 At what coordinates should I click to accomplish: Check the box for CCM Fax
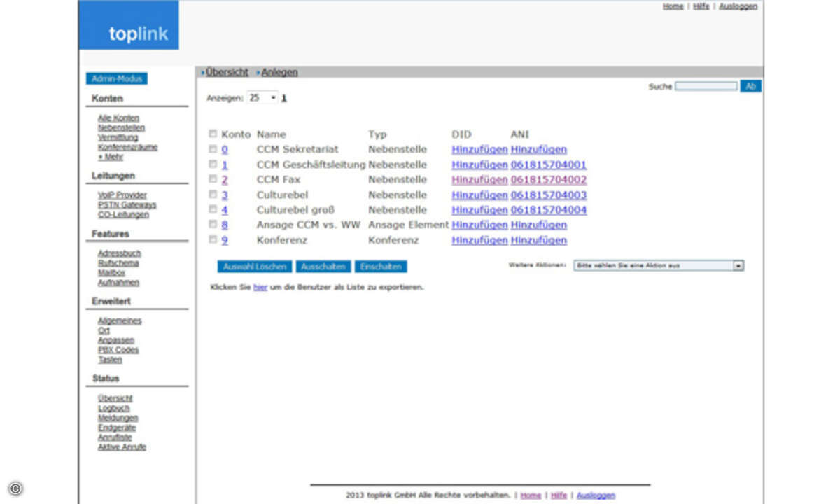(x=213, y=179)
